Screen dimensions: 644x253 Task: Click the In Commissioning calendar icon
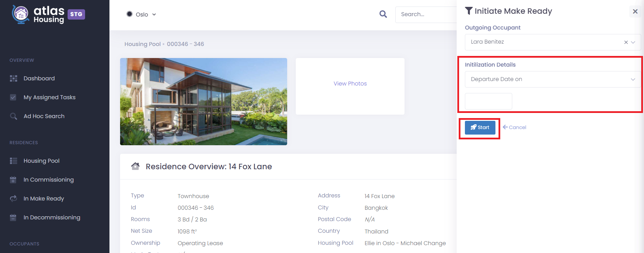coord(13,180)
